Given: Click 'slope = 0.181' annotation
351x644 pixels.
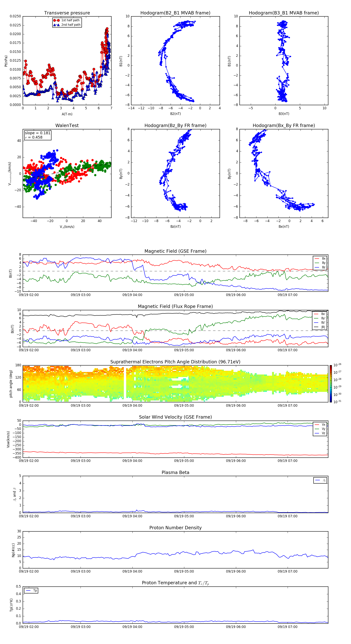Looking at the screenshot, I should click(37, 133).
